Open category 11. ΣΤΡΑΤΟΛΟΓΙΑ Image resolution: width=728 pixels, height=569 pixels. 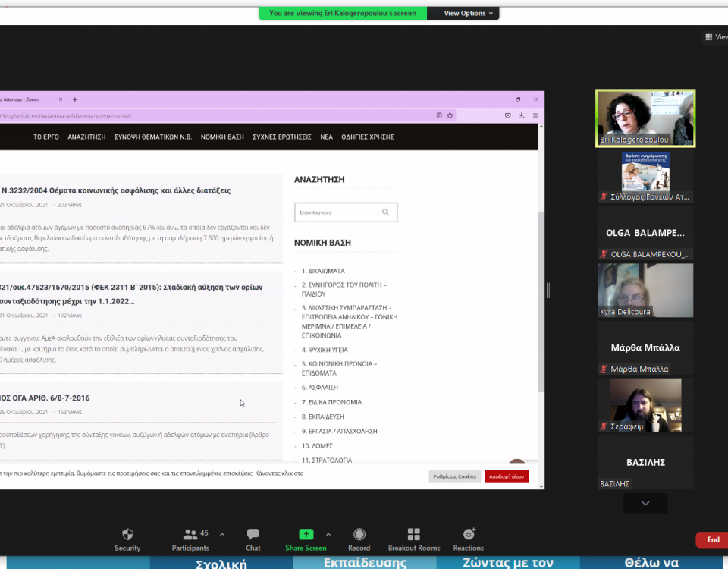327,460
